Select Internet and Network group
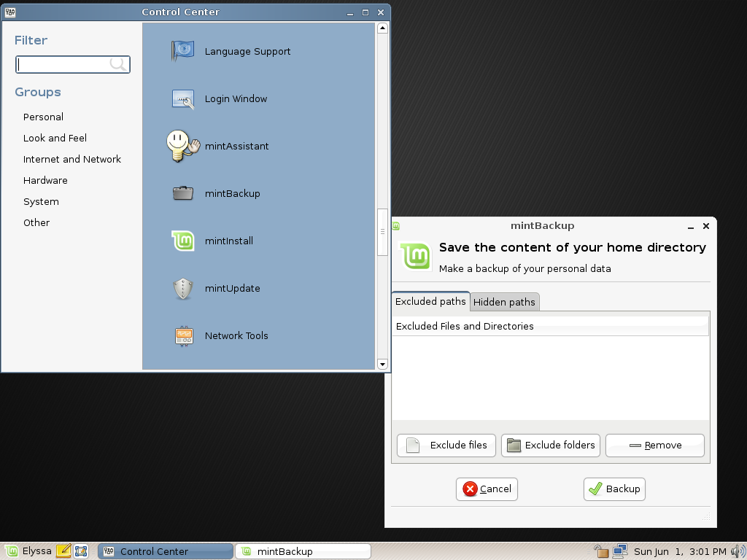The image size is (747, 560). click(x=72, y=159)
